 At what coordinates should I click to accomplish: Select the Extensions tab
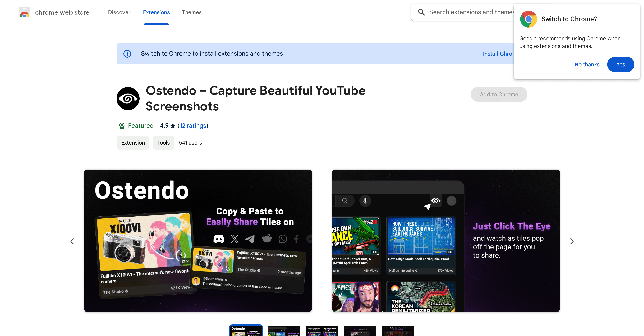pos(156,12)
